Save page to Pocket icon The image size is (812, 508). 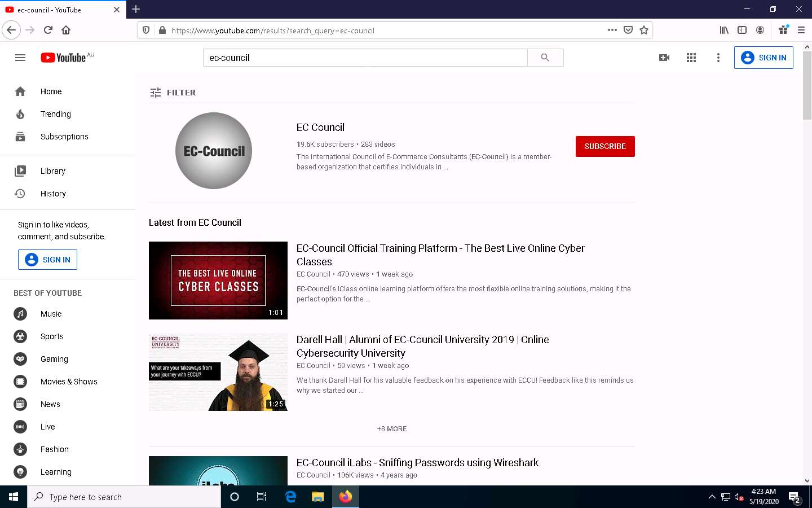pyautogui.click(x=628, y=30)
